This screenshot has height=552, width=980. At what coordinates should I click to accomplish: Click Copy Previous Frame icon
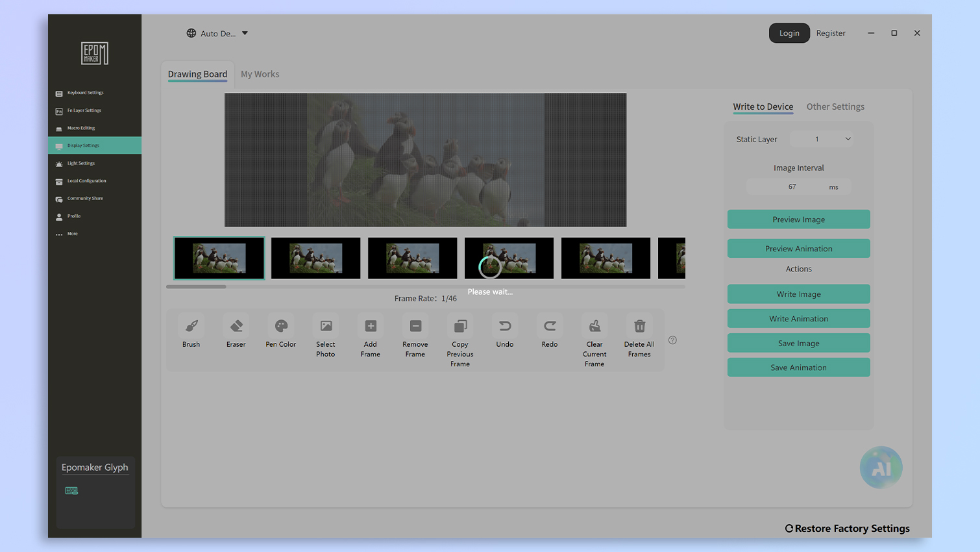[x=460, y=326]
